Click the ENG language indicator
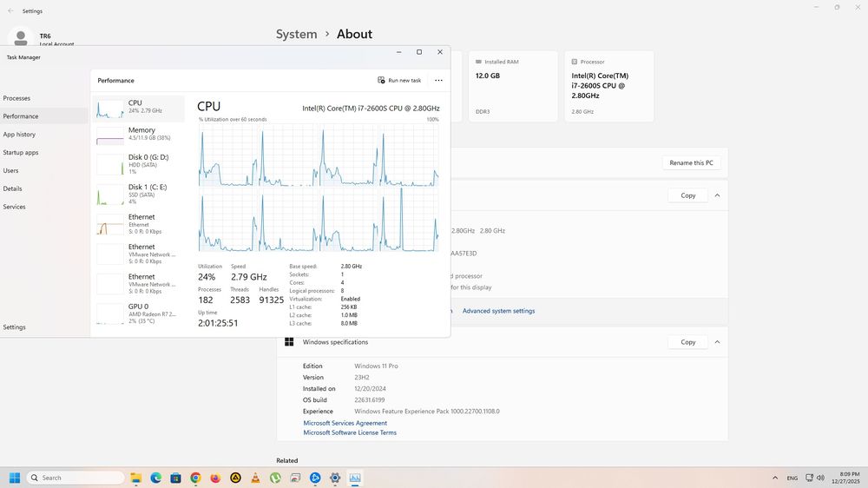The height and width of the screenshot is (488, 868). click(x=792, y=478)
